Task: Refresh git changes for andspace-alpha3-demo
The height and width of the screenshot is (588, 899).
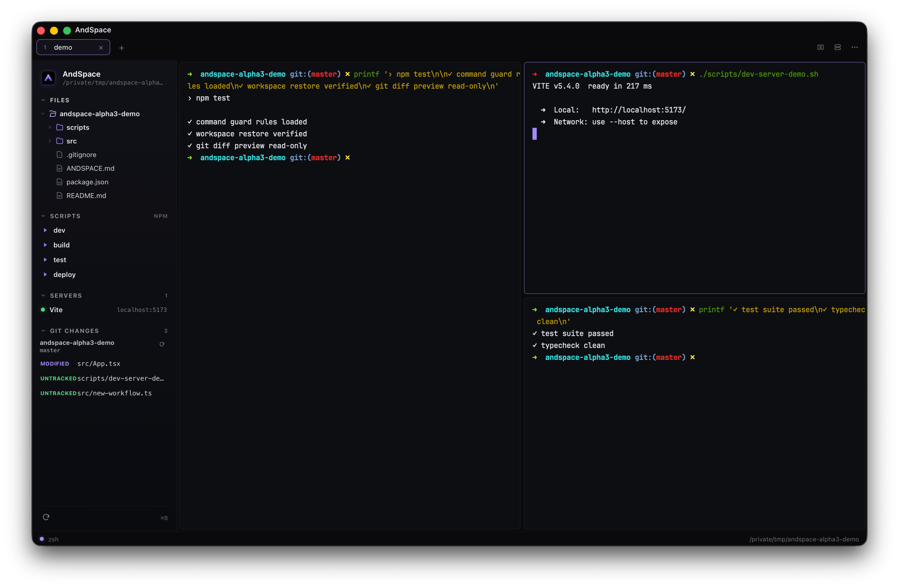Action: coord(162,344)
